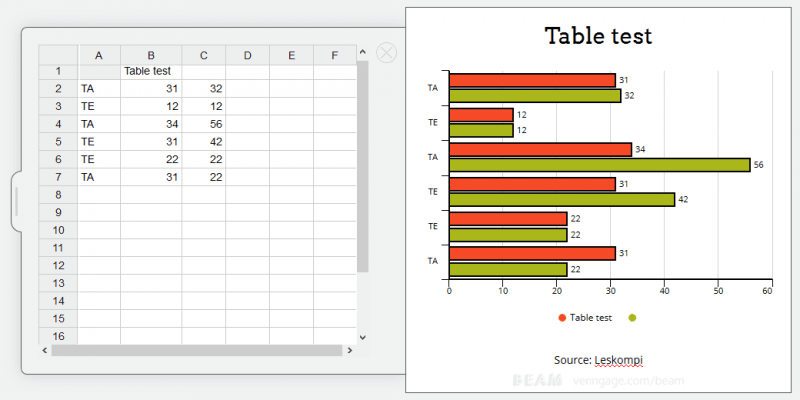Click the right arrow of horizontal scrollbar
The image size is (800, 400).
tap(349, 350)
